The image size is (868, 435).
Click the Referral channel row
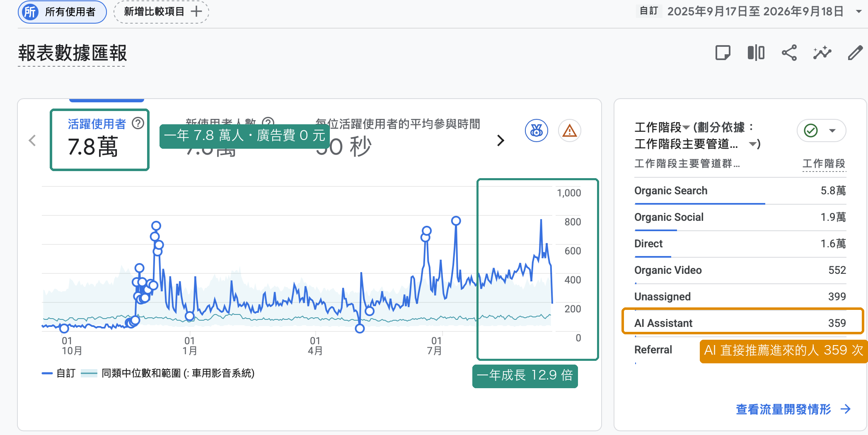tap(740, 350)
